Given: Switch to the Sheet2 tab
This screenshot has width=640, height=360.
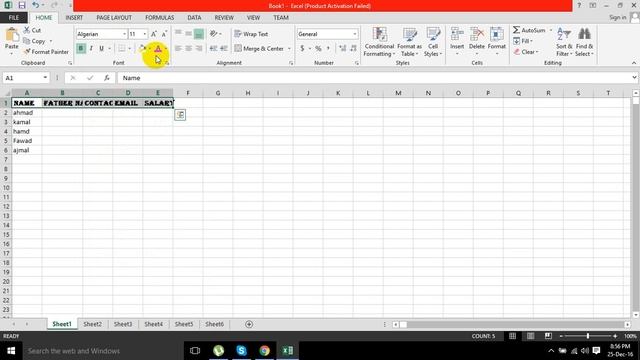Looking at the screenshot, I should point(92,324).
